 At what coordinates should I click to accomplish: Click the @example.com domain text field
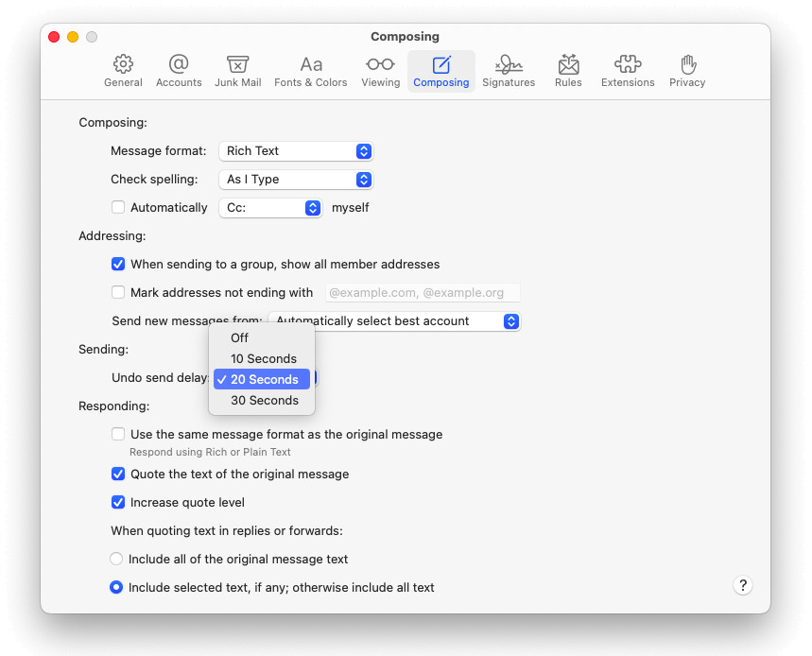423,292
